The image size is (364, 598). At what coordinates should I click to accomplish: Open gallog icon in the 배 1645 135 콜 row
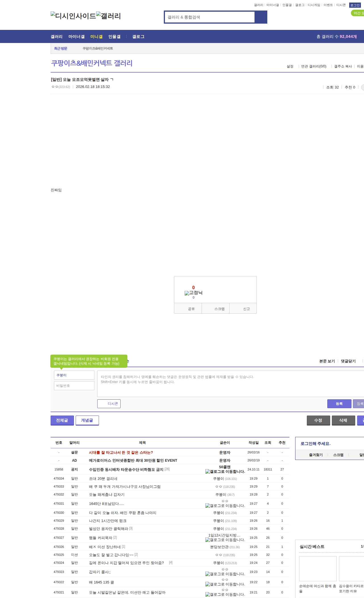point(225,584)
